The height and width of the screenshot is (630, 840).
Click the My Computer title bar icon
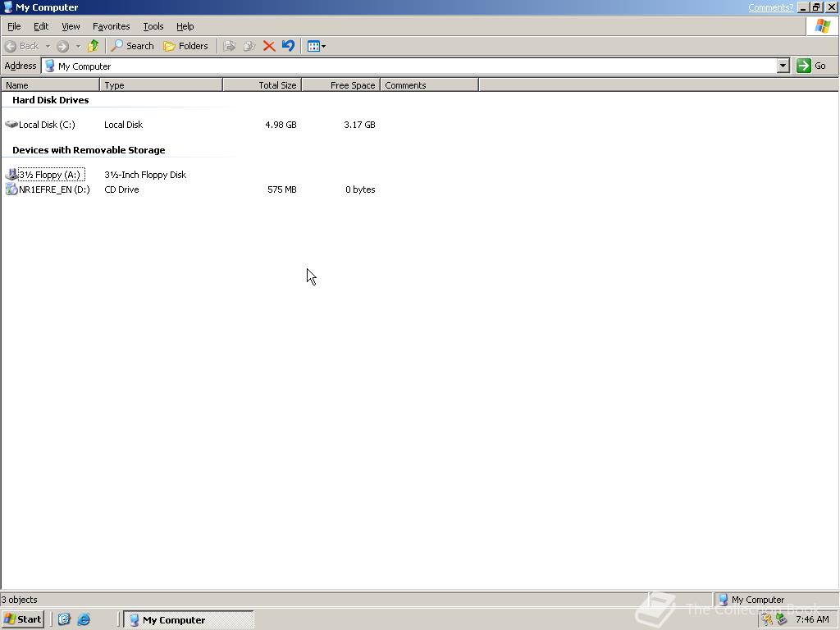[x=8, y=7]
